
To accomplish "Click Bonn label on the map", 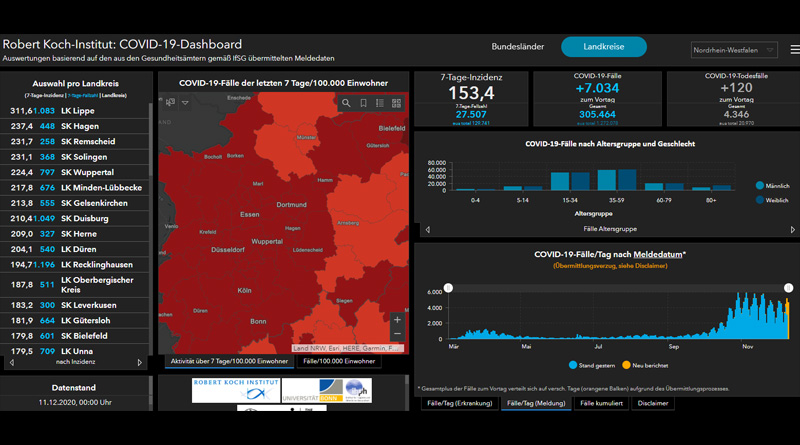I will pyautogui.click(x=258, y=321).
